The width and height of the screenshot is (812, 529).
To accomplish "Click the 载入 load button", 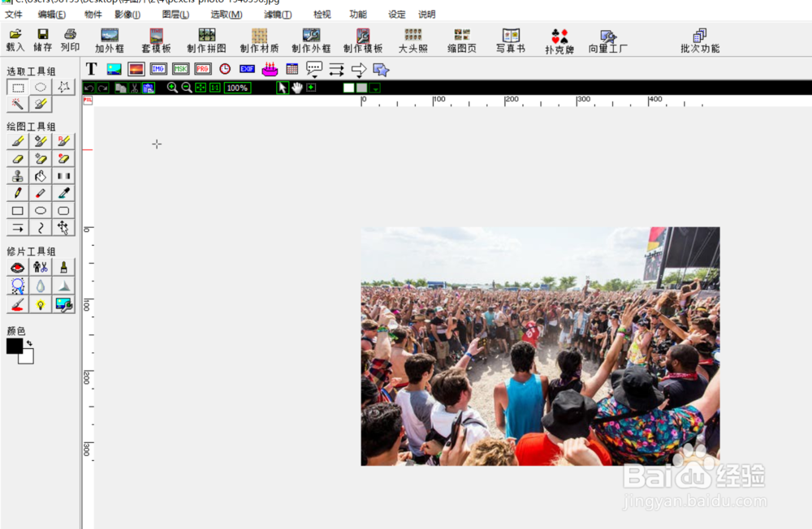I will point(15,41).
